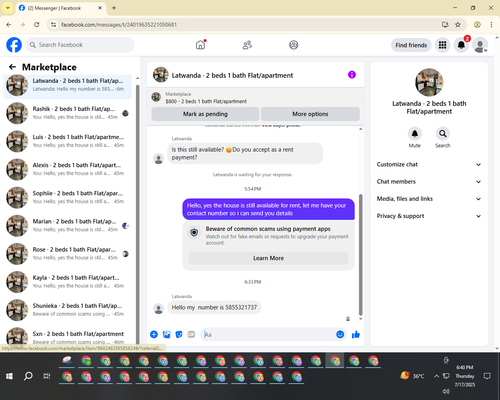This screenshot has width=500, height=400.
Task: Expand Customize chat section
Action: tap(429, 164)
